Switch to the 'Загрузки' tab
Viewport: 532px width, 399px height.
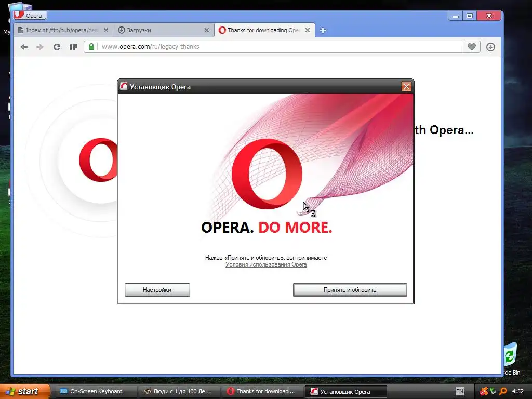click(164, 30)
